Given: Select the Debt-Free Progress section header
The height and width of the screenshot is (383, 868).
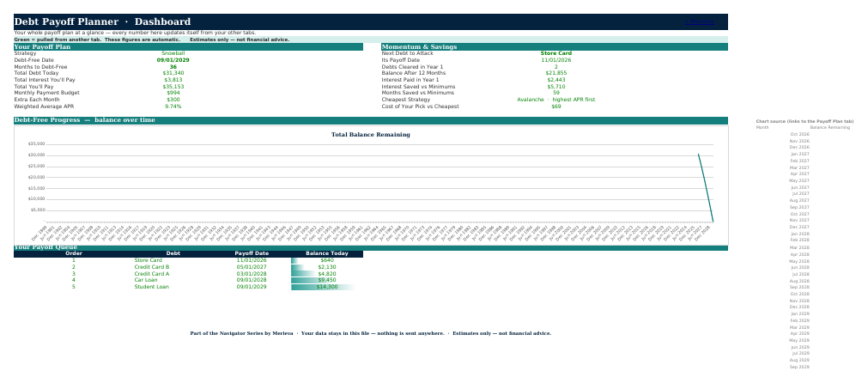Looking at the screenshot, I should [371, 120].
